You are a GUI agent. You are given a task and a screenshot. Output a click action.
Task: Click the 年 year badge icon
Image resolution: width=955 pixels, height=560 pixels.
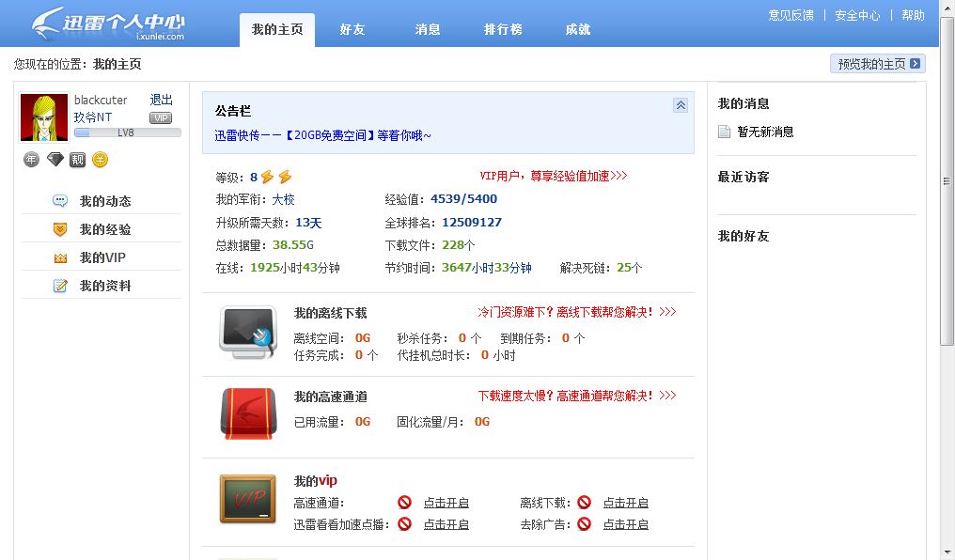[x=32, y=160]
